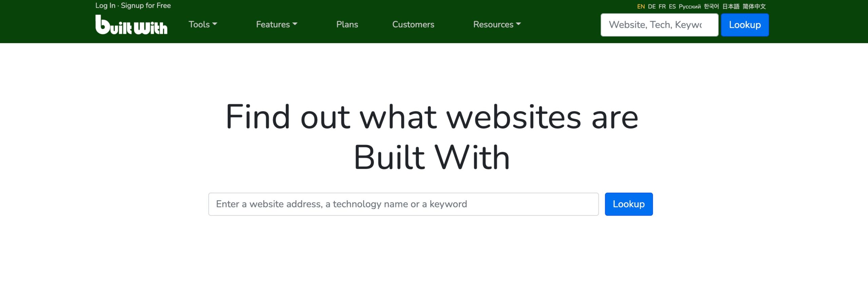Click inside the header search box

[x=659, y=24]
